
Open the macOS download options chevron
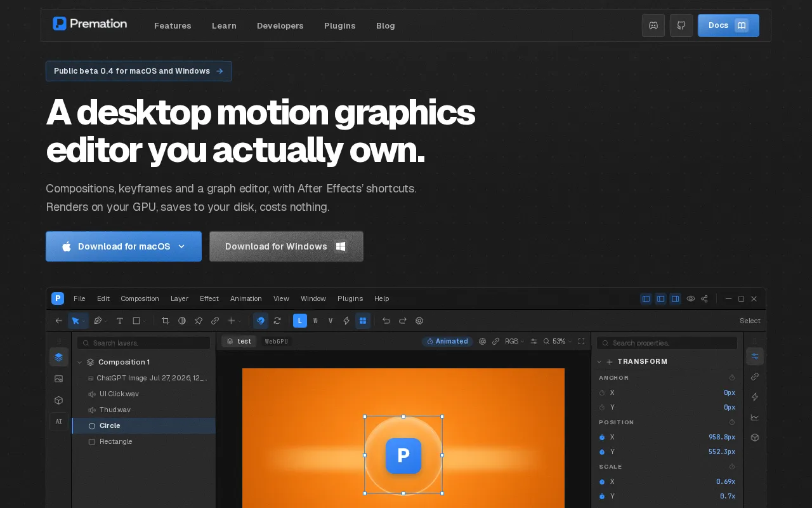click(x=181, y=246)
